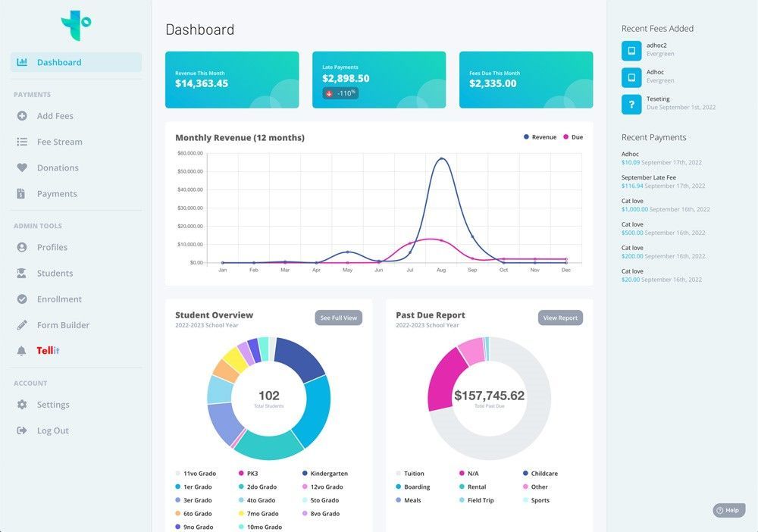758x532 pixels.
Task: Toggle PK3 in the student legend
Action: coord(249,474)
